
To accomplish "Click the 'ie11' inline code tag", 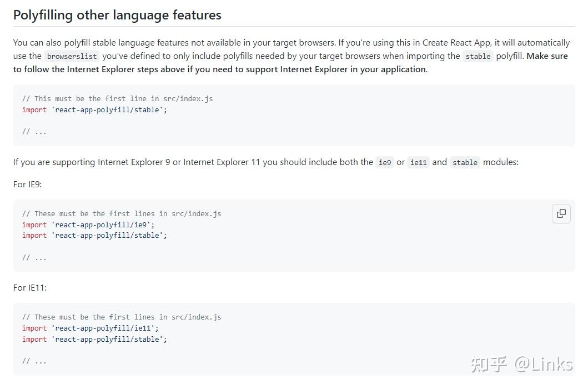I will coord(418,162).
